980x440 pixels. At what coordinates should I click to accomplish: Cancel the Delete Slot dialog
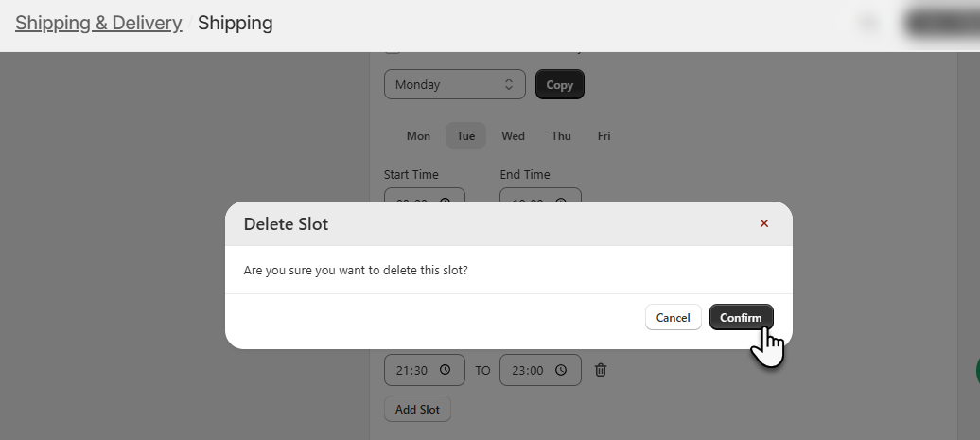(x=673, y=317)
